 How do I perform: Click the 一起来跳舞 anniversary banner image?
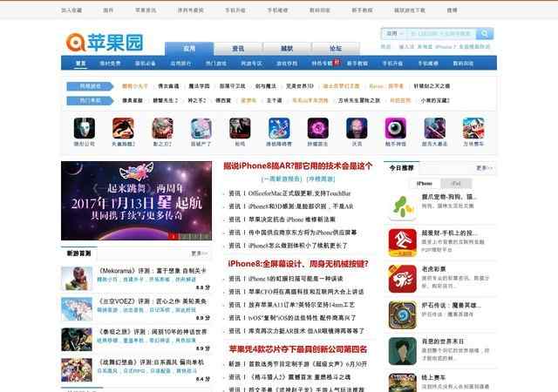click(x=136, y=200)
